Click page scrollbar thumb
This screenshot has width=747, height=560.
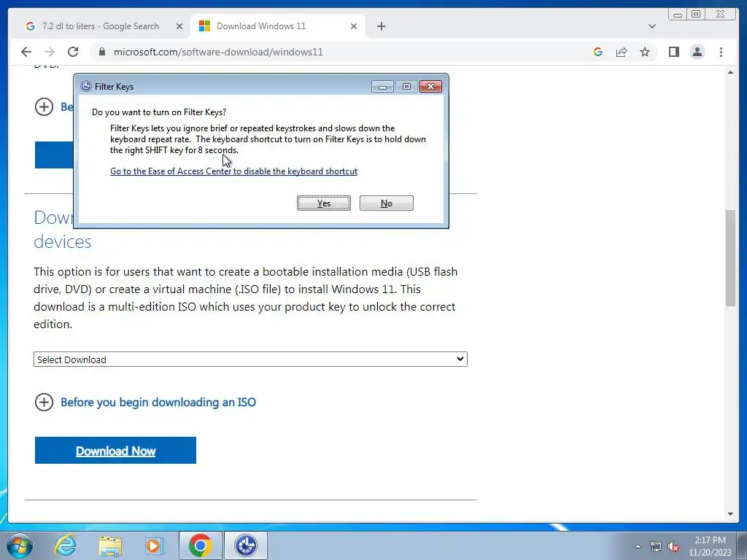(731, 257)
